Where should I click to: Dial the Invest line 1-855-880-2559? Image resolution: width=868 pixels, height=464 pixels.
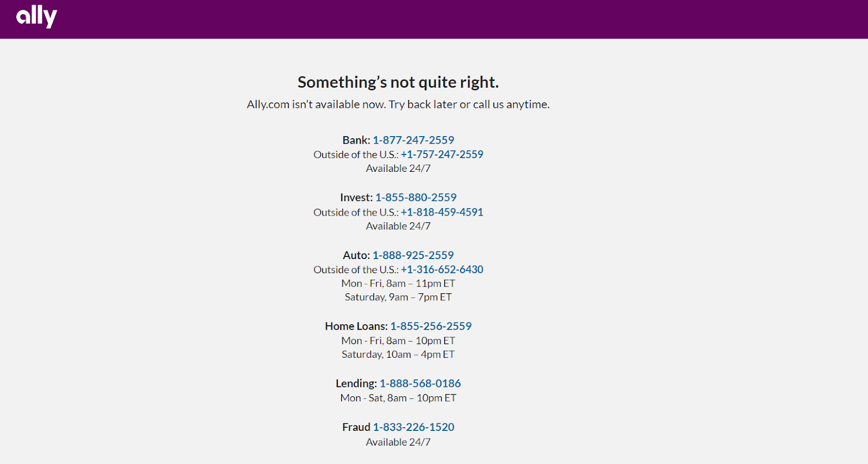point(416,198)
